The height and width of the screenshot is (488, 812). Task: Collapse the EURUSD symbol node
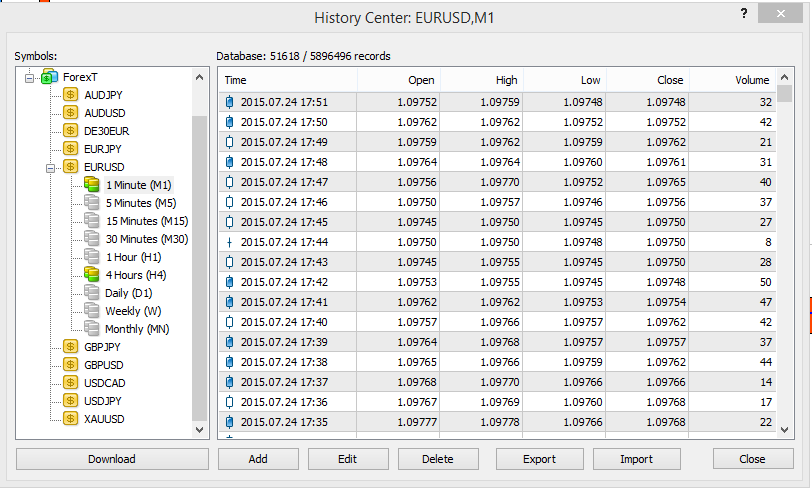pyautogui.click(x=51, y=167)
